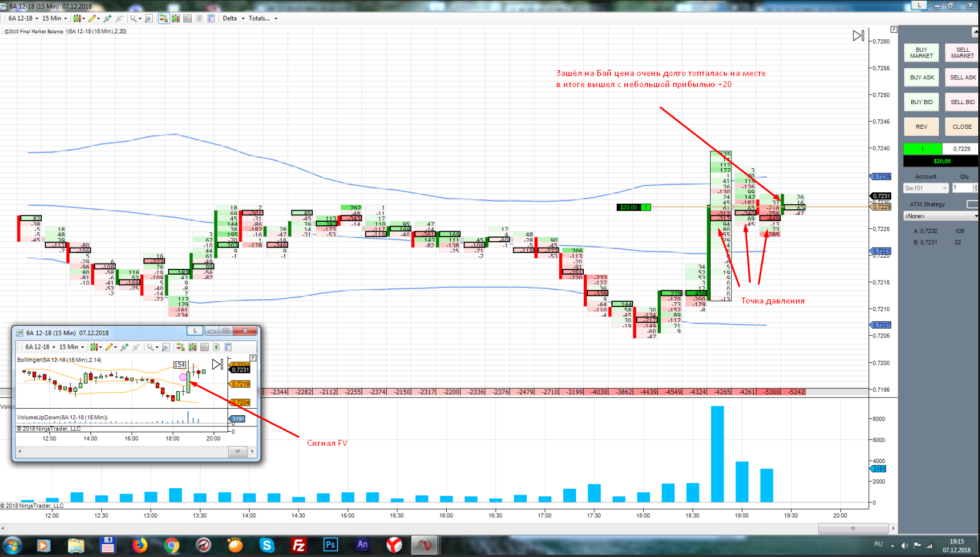Click the horizontal scrollbar thumb under main chart

[853, 528]
